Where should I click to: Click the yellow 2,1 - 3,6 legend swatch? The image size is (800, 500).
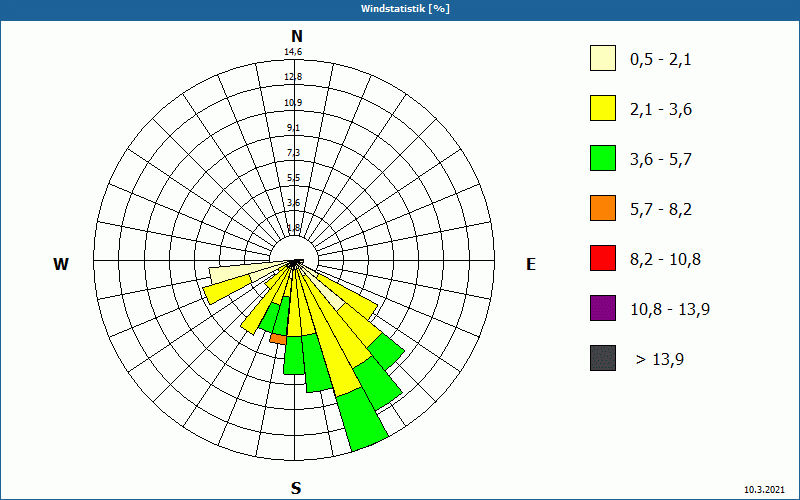tap(603, 108)
